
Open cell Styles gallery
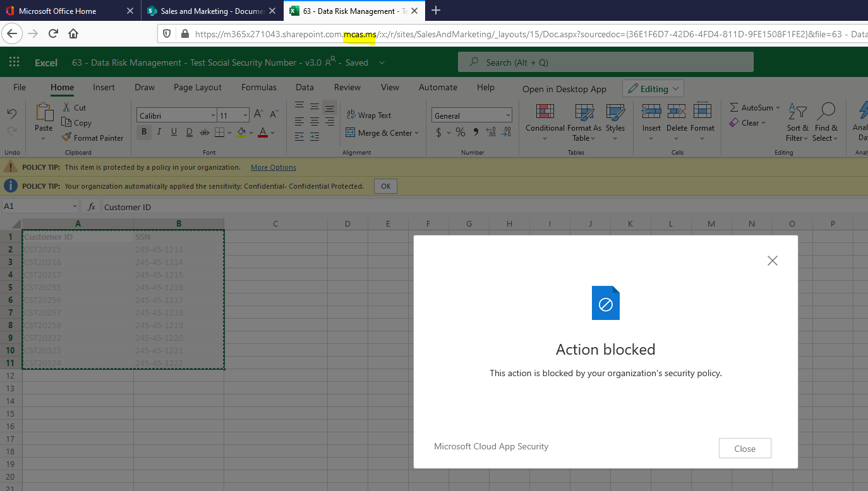click(615, 122)
